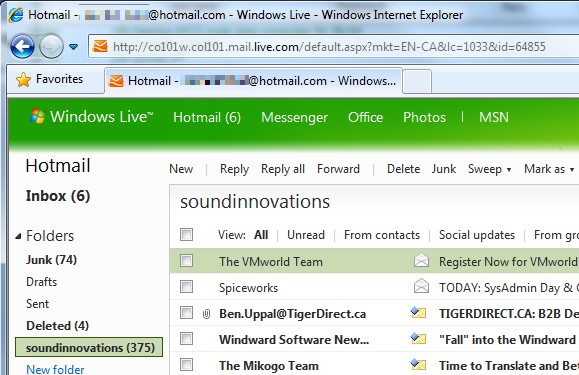Open the Junk (74) folder
Image resolution: width=579 pixels, height=375 pixels.
point(51,260)
